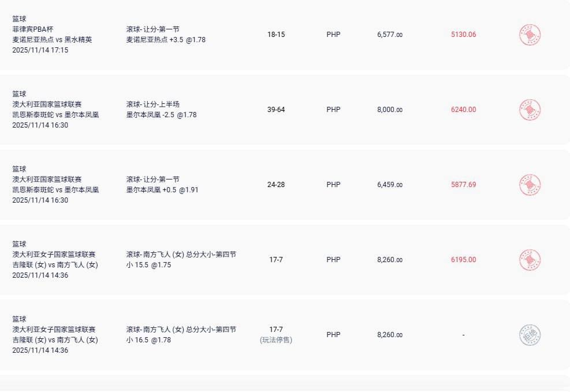
Task: Click the rejected stamp next to the dash payout
Action: pyautogui.click(x=530, y=335)
